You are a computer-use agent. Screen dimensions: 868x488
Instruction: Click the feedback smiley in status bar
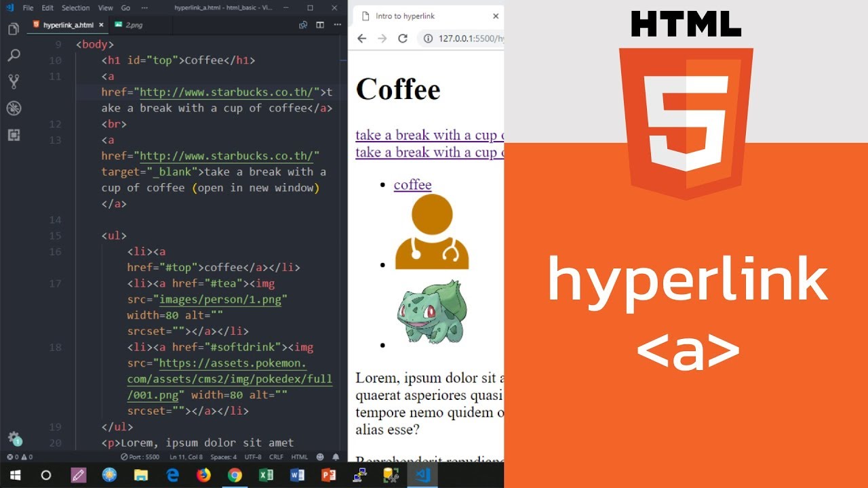click(x=320, y=457)
